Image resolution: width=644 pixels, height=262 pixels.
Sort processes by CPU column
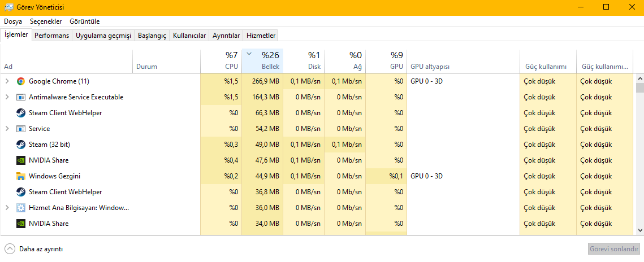coord(221,61)
